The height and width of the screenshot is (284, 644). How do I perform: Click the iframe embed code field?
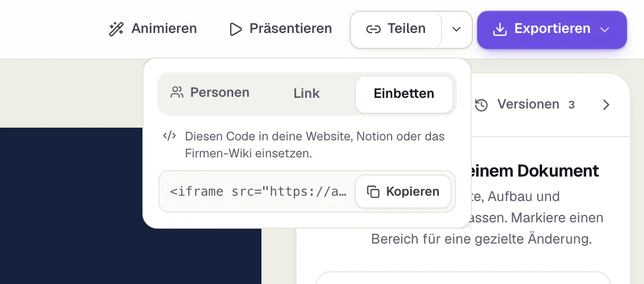pos(307,191)
